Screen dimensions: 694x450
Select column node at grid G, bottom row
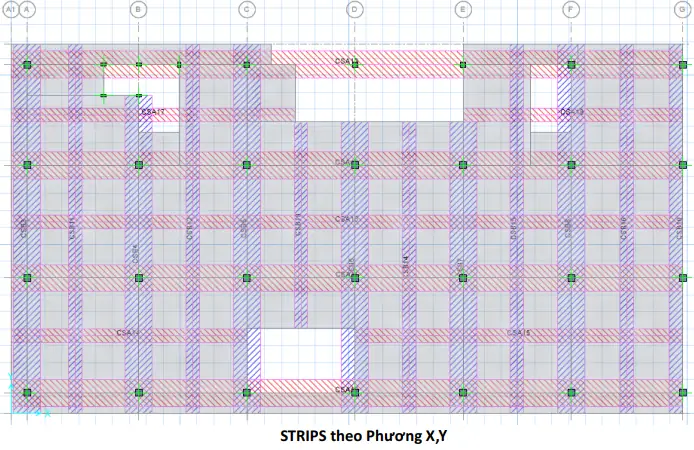coord(683,392)
